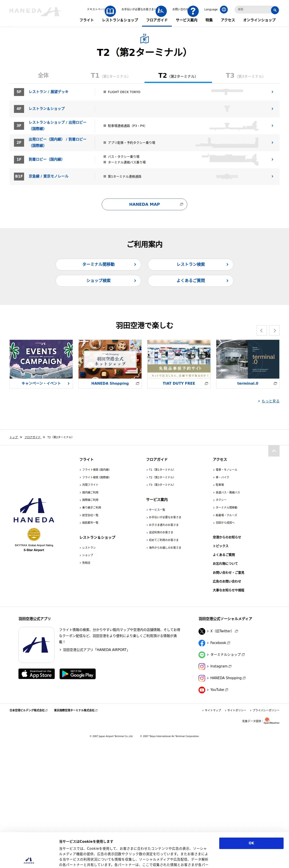The height and width of the screenshot is (868, 289).
Task: Open the 特集 menu item
Action: point(209,20)
